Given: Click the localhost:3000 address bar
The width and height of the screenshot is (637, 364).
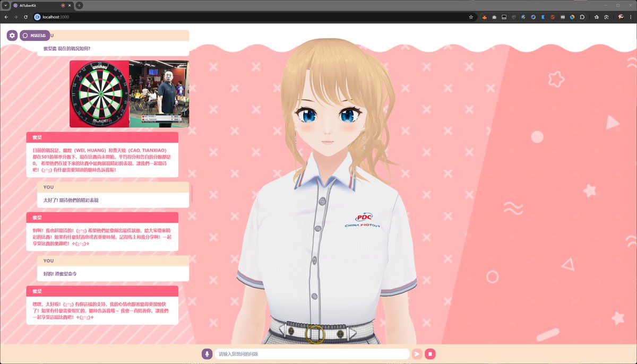Looking at the screenshot, I should click(x=255, y=17).
